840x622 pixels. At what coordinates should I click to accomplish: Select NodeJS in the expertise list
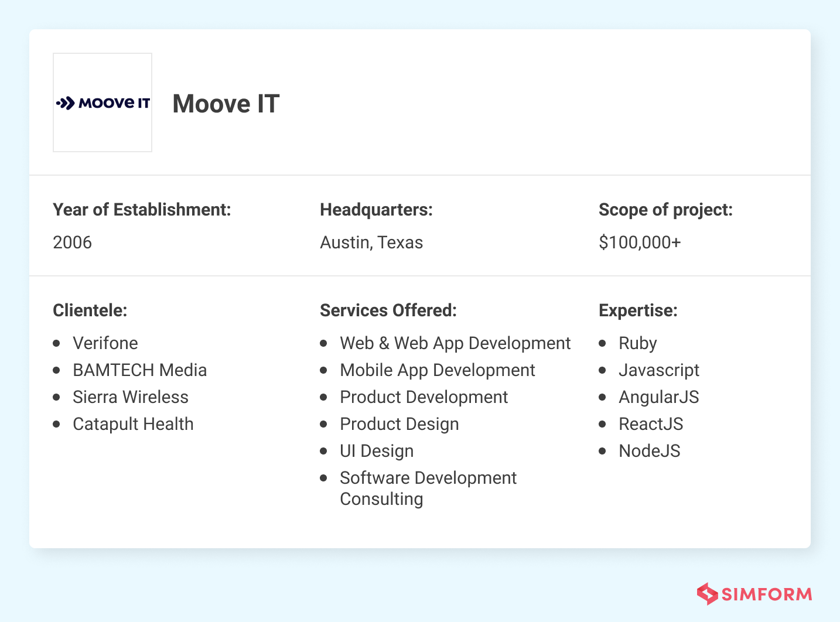650,451
